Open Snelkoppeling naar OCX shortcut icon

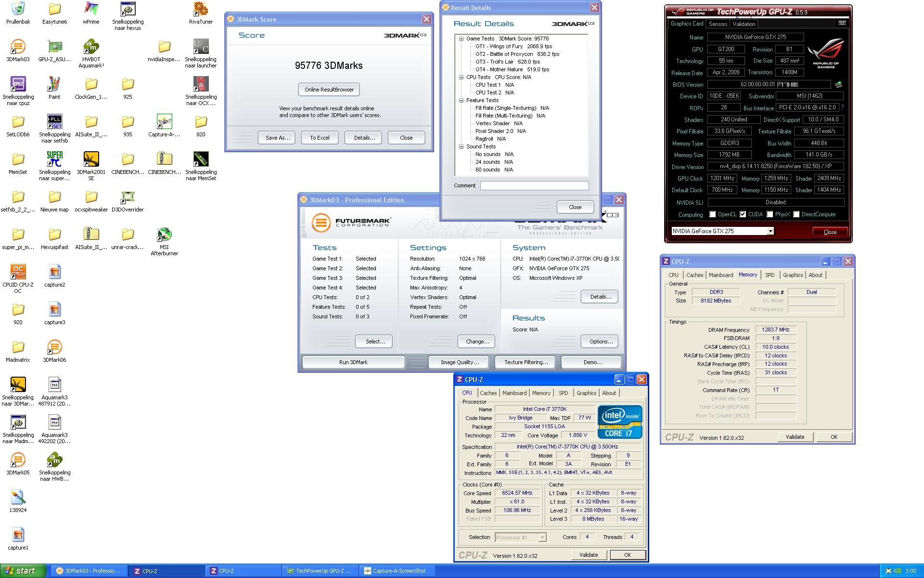tap(201, 91)
